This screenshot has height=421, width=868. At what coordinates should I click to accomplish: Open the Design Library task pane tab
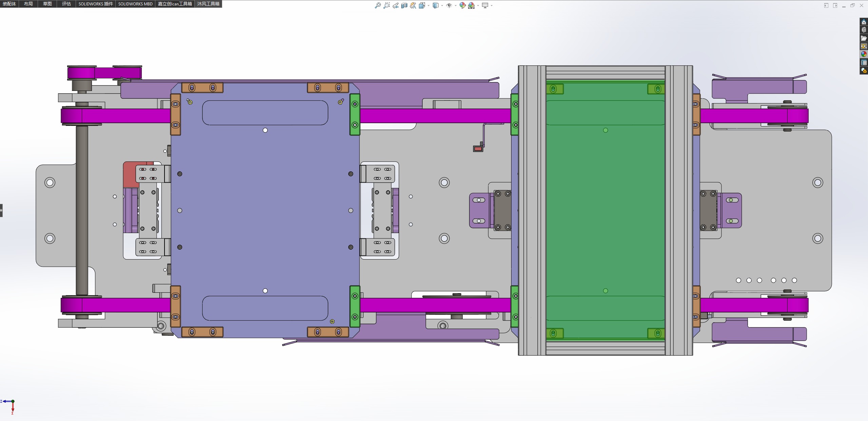pos(864,30)
